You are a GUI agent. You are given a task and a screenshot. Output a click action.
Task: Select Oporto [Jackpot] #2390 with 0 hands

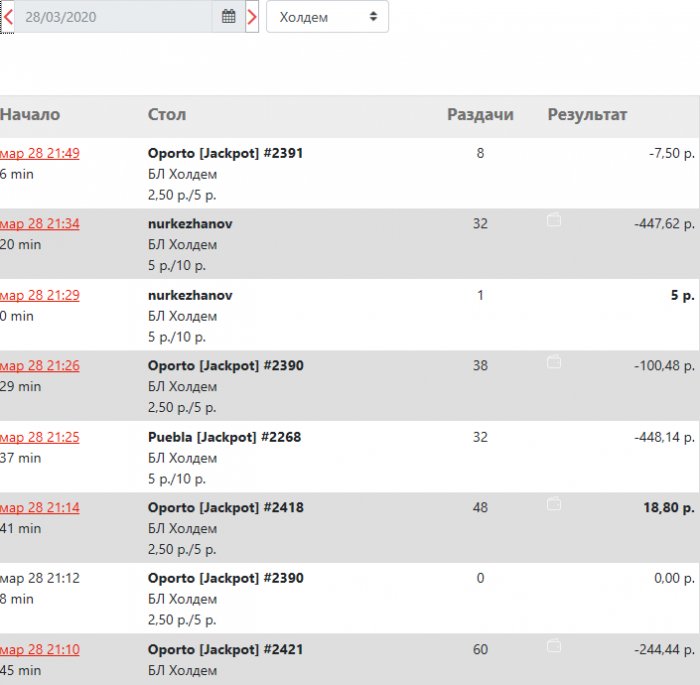click(225, 578)
